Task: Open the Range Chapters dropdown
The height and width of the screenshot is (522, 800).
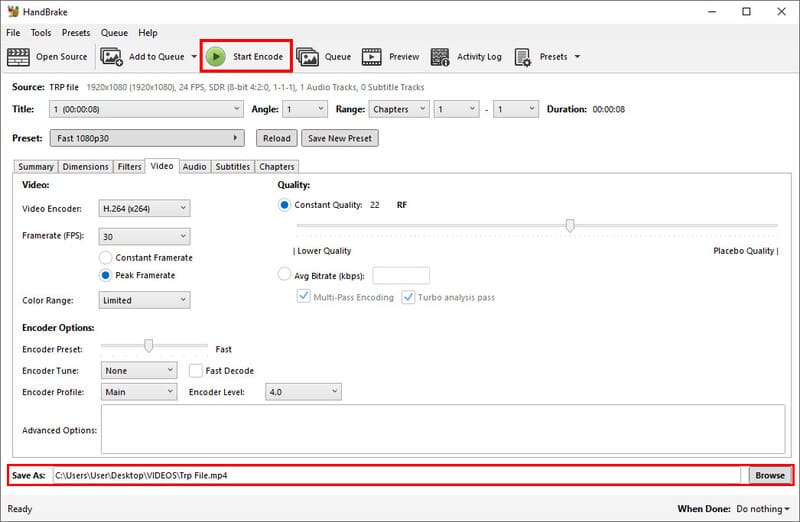Action: click(x=399, y=109)
